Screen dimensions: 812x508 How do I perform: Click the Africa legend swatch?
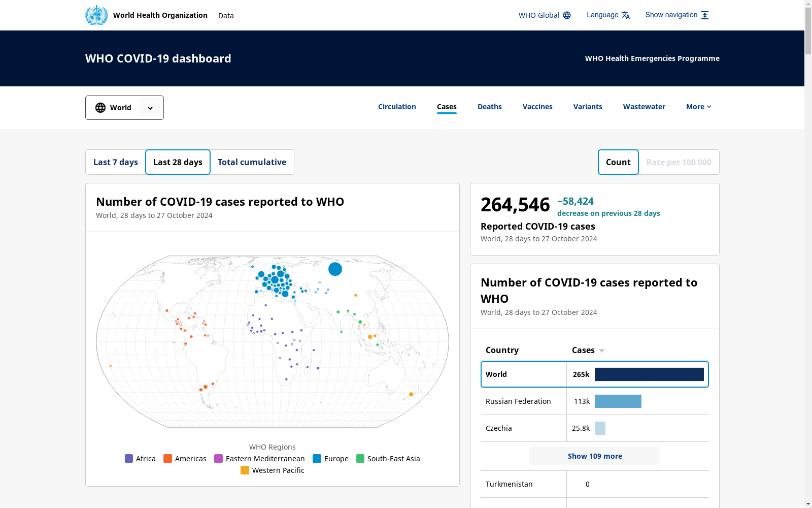[129, 459]
